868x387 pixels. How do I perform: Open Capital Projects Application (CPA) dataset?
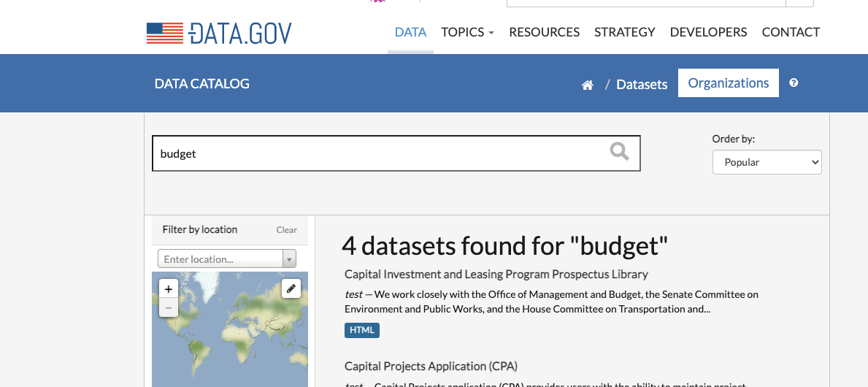point(431,366)
